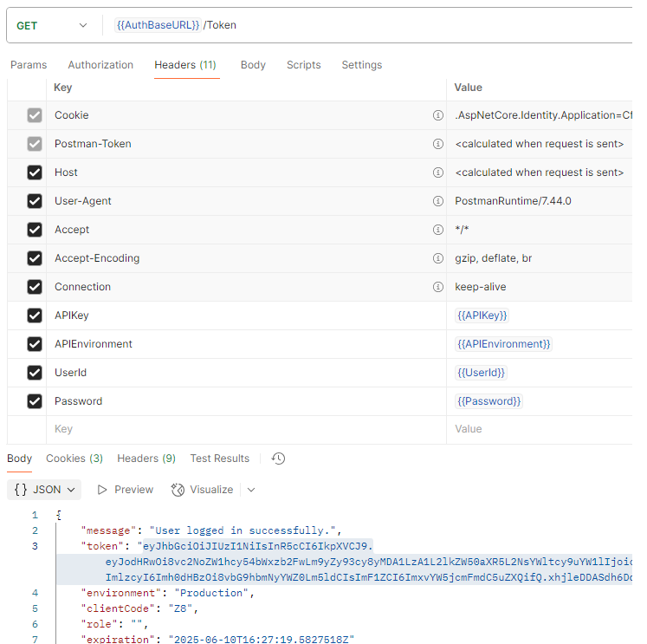Click the {{Password}} variable value
Screen dimensions: 647x644
489,401
